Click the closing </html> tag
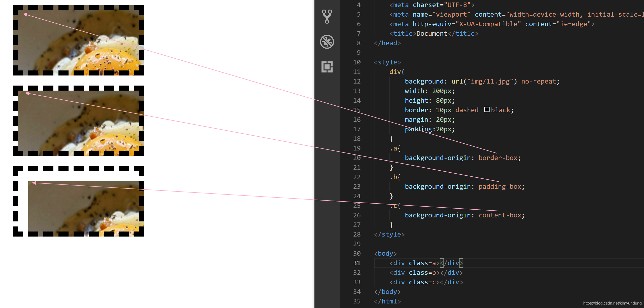This screenshot has width=644, height=308. (x=387, y=301)
